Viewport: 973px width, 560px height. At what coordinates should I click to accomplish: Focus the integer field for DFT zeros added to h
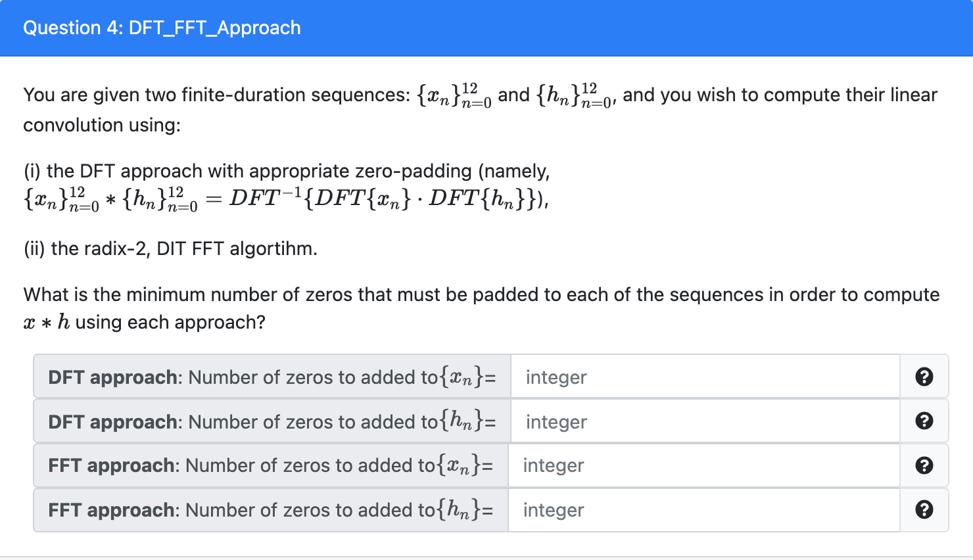[x=703, y=421]
